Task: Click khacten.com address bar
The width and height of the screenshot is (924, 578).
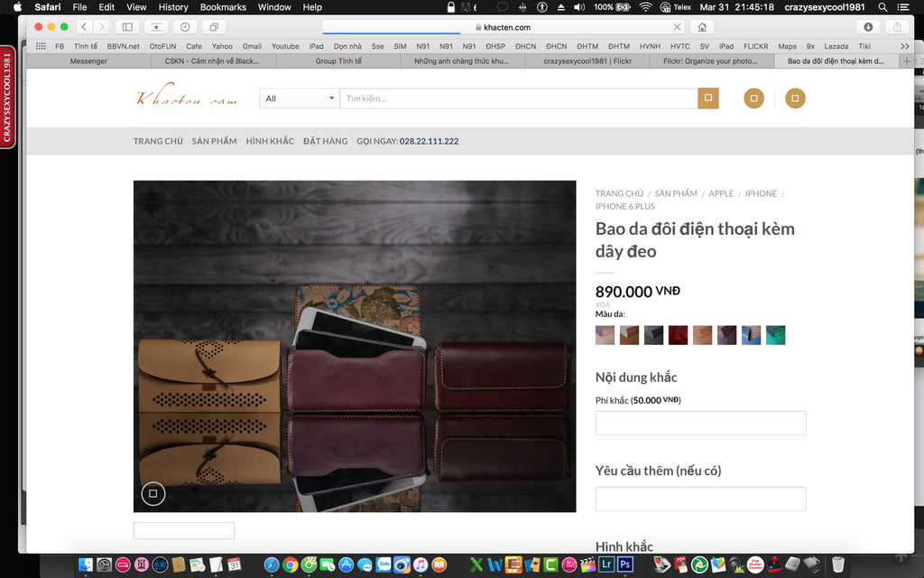Action: pos(503,27)
